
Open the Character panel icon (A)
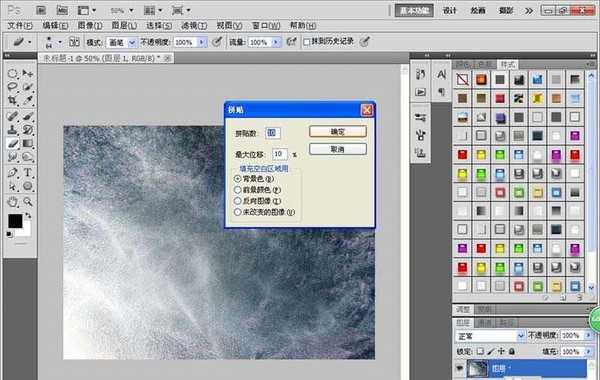coord(441,74)
